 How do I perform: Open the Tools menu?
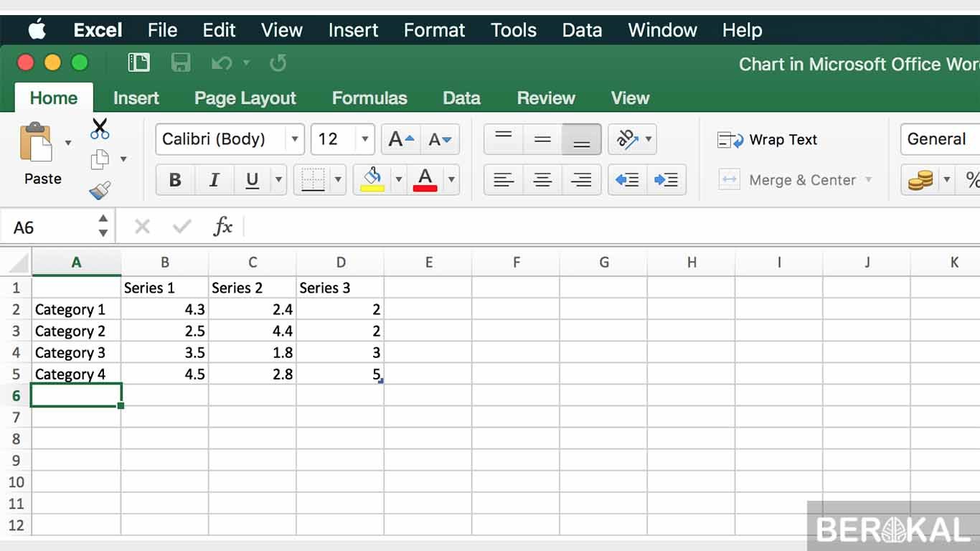[x=514, y=30]
